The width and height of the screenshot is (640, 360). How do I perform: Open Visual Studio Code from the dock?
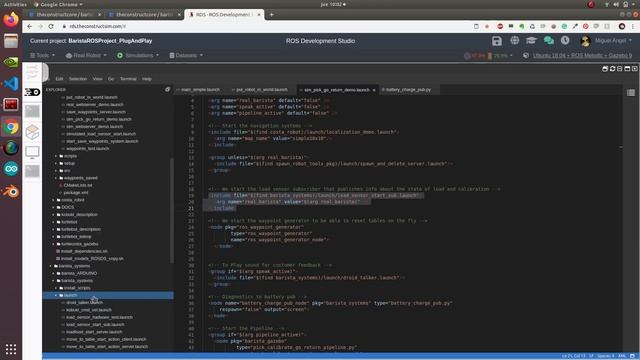pyautogui.click(x=11, y=84)
